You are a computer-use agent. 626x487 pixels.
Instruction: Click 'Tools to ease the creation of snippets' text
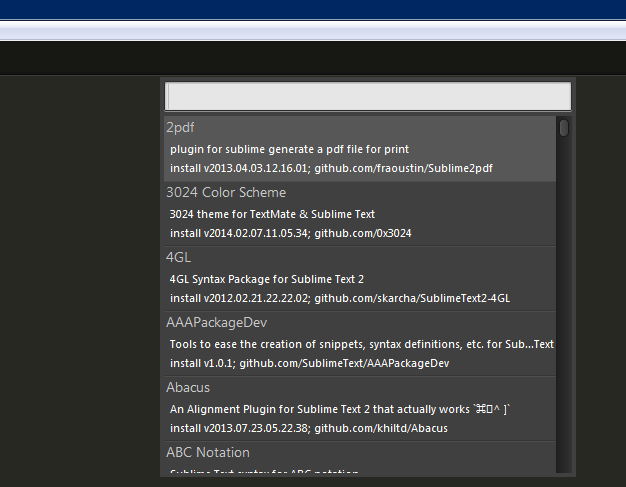pyautogui.click(x=362, y=344)
